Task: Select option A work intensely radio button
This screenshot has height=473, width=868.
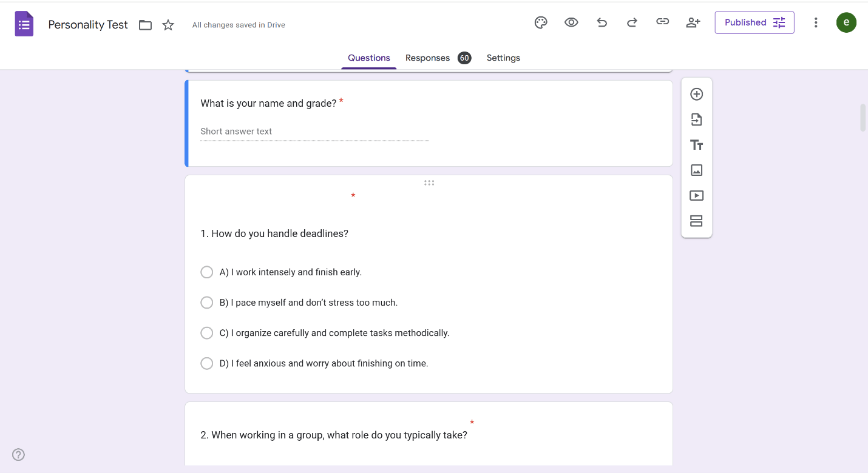Action: click(207, 272)
